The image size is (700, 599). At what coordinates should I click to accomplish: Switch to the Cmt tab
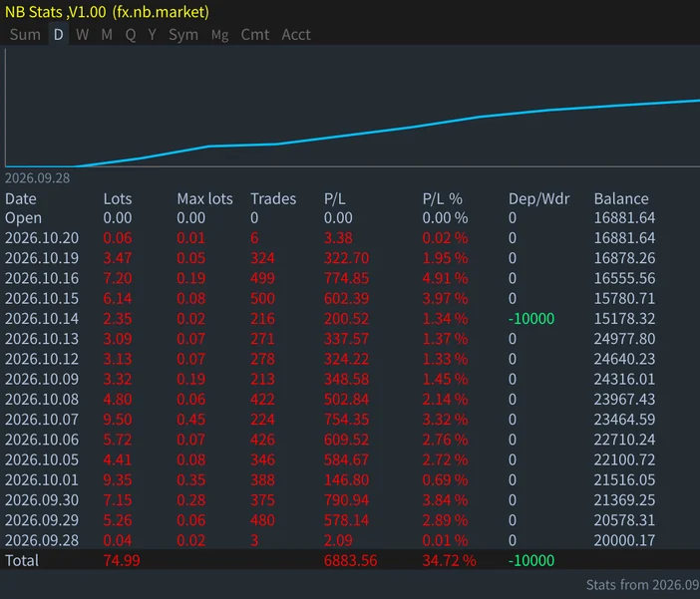(255, 35)
